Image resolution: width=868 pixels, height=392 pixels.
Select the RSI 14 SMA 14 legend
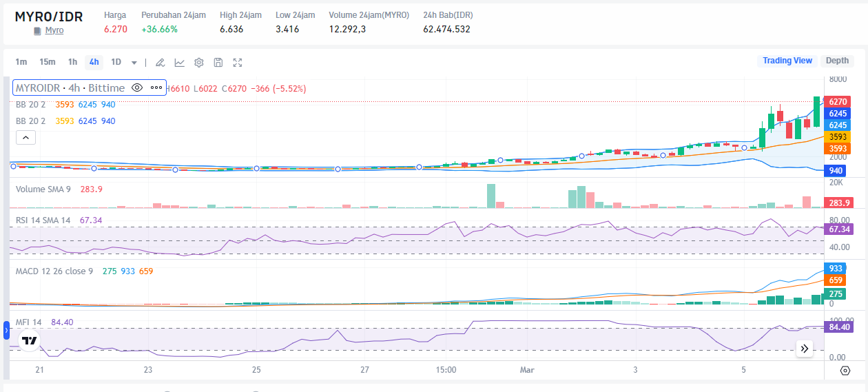(43, 220)
